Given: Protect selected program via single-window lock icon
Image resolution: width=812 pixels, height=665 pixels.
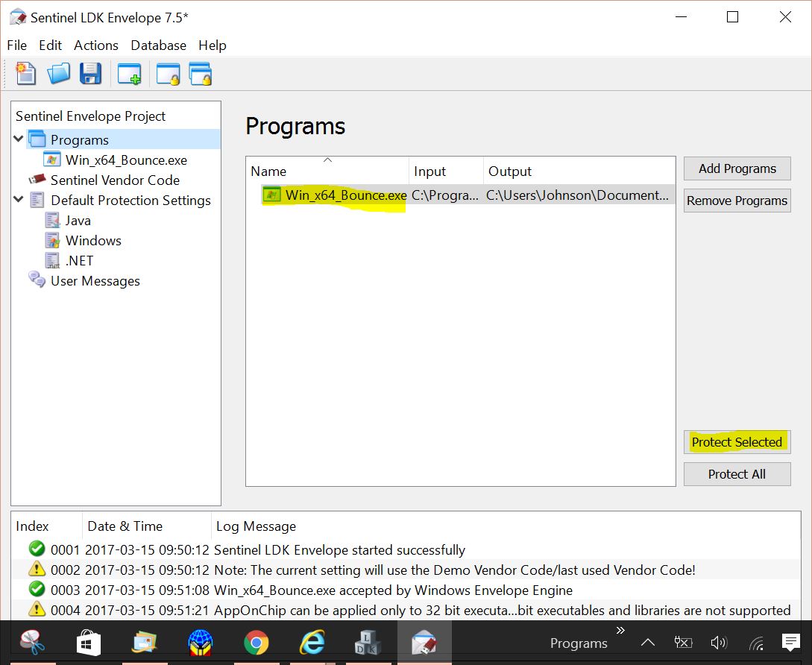Looking at the screenshot, I should (x=168, y=74).
